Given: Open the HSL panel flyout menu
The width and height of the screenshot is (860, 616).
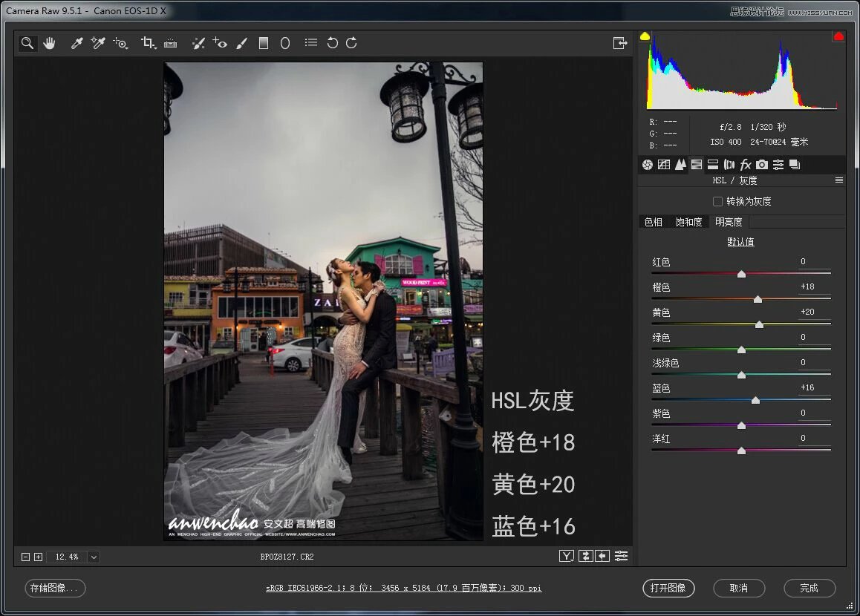Looking at the screenshot, I should tap(838, 180).
